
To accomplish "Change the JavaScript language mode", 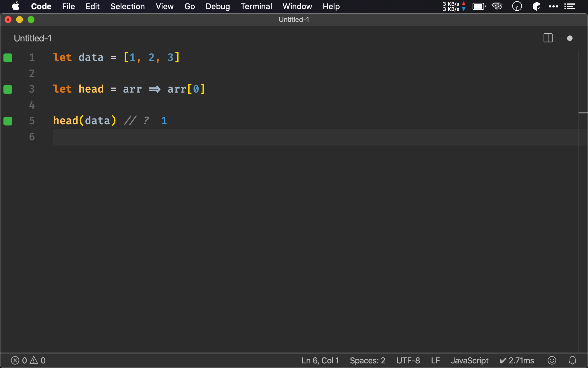I will point(469,360).
